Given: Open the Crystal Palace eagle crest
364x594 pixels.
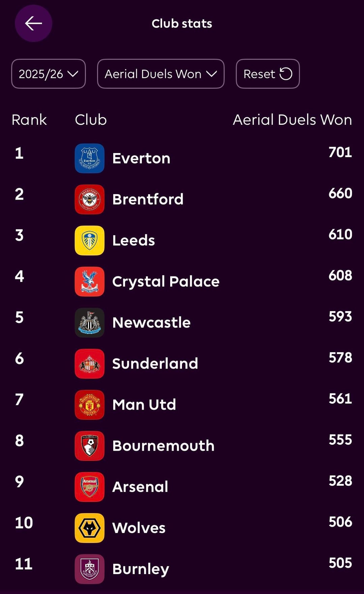Looking at the screenshot, I should [x=90, y=281].
